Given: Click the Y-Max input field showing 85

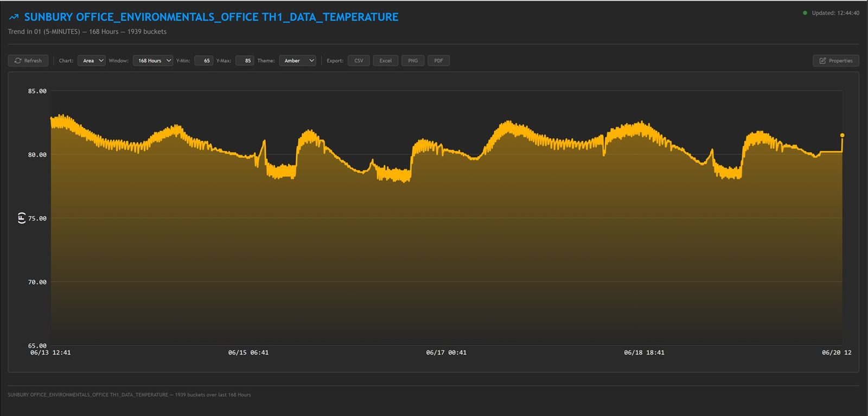Looking at the screenshot, I should pos(245,61).
